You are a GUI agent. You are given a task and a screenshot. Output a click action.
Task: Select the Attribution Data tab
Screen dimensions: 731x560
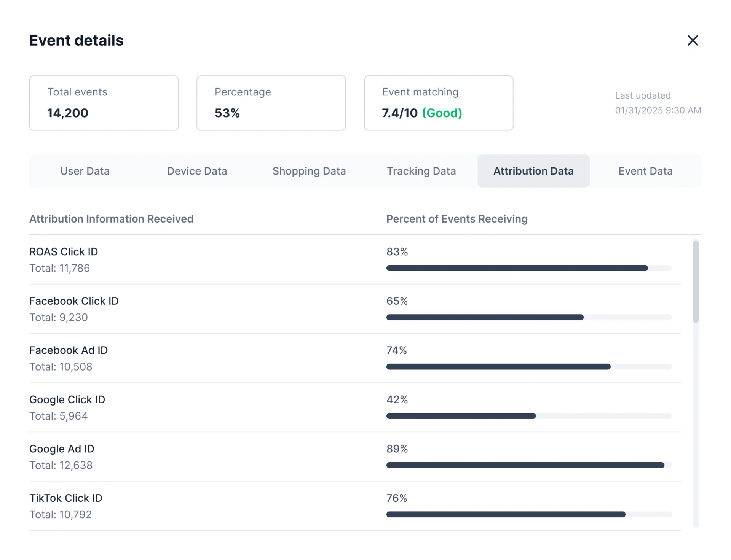pos(533,171)
